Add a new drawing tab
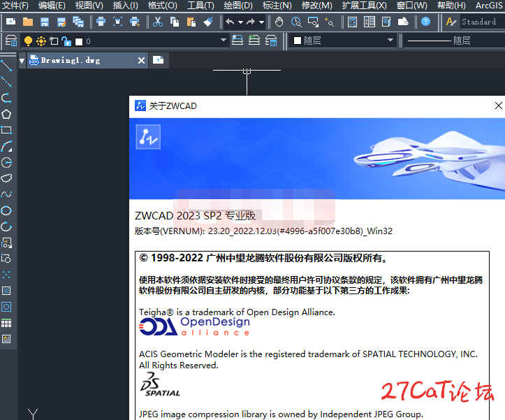Image resolution: width=505 pixels, height=420 pixels. tap(158, 60)
